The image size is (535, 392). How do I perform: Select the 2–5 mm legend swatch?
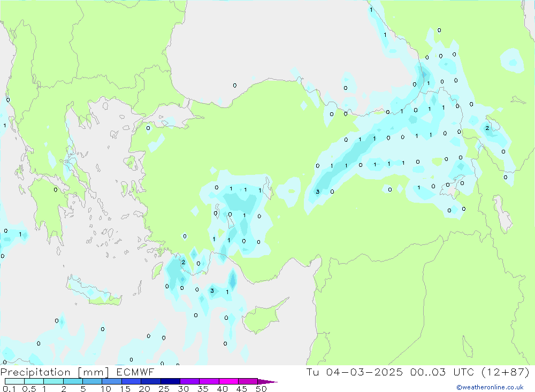pyautogui.click(x=73, y=381)
